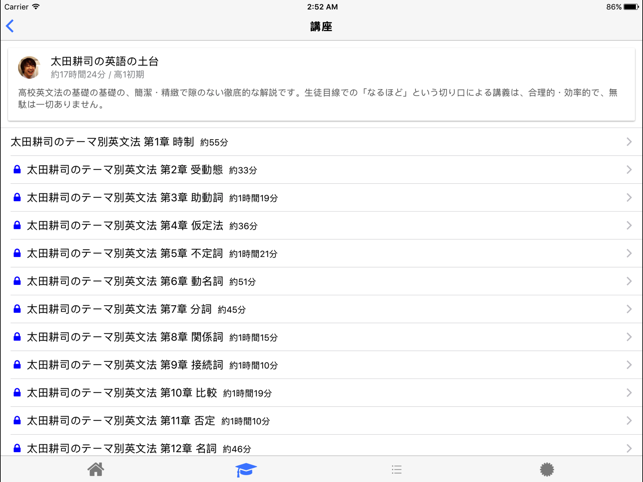Viewport: 643px width, 482px height.
Task: Open the course title 太田耕司の英語の土台
Action: point(105,62)
